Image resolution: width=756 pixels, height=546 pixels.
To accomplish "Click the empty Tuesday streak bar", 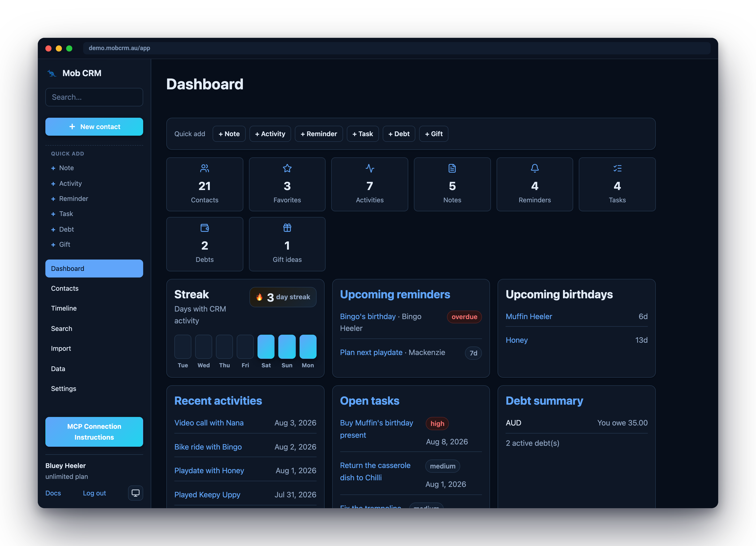I will 183,347.
